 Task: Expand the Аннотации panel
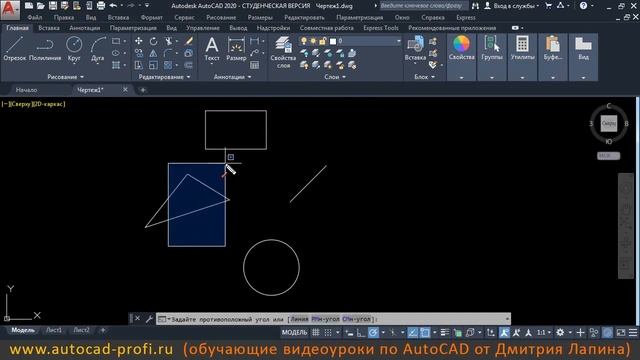click(x=232, y=77)
